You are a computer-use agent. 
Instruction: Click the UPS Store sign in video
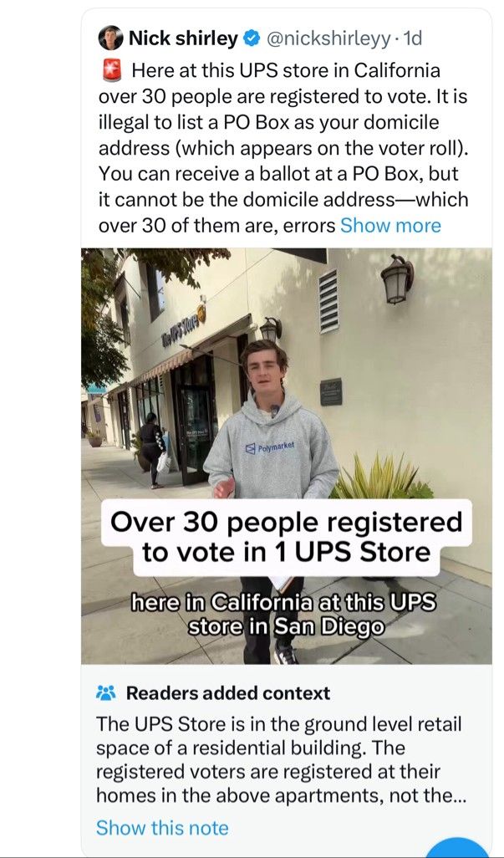183,326
